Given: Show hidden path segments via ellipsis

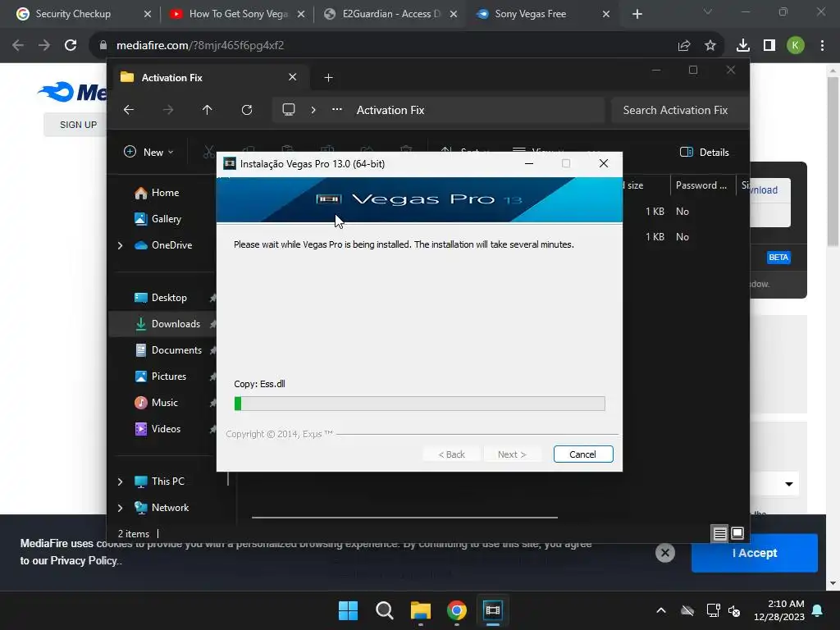Looking at the screenshot, I should 337,109.
